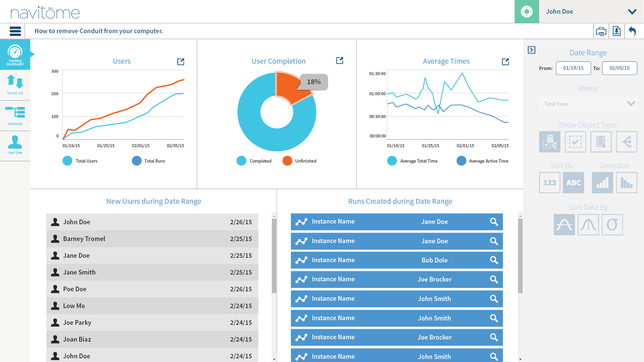The image size is (644, 362).
Task: Click the How to remove Conduit title
Action: [99, 31]
